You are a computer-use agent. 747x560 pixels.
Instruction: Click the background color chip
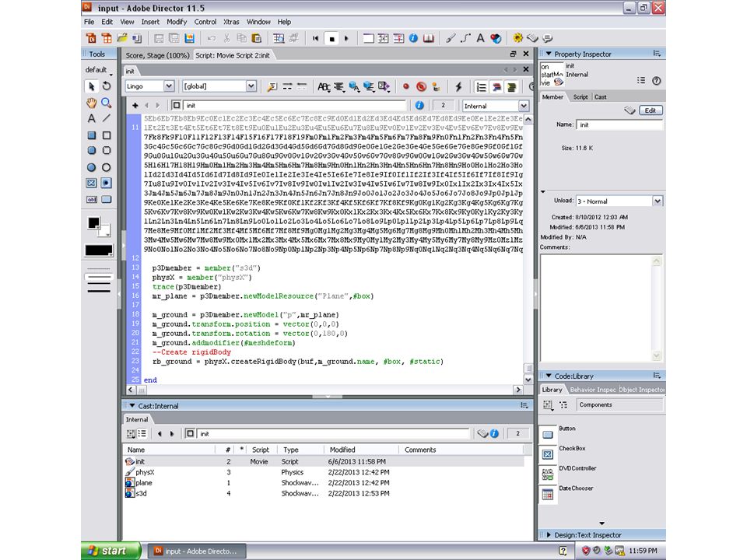105,230
